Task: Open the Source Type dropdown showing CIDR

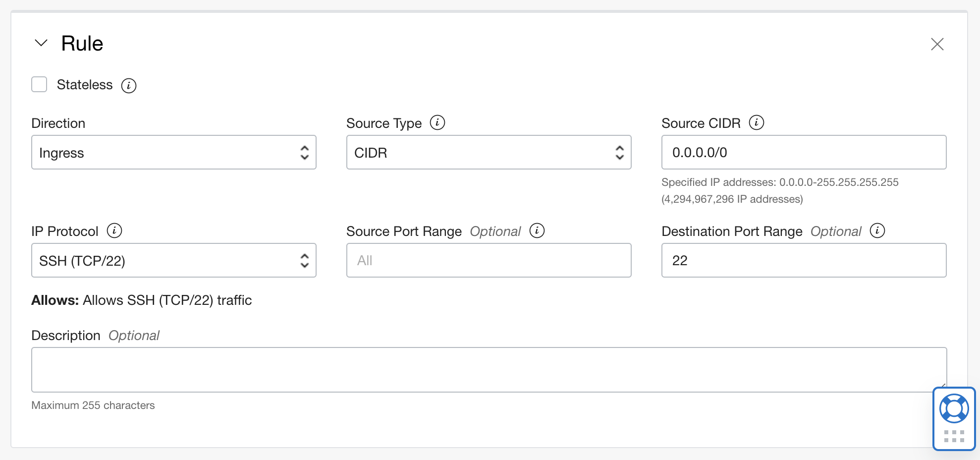Action: [489, 153]
